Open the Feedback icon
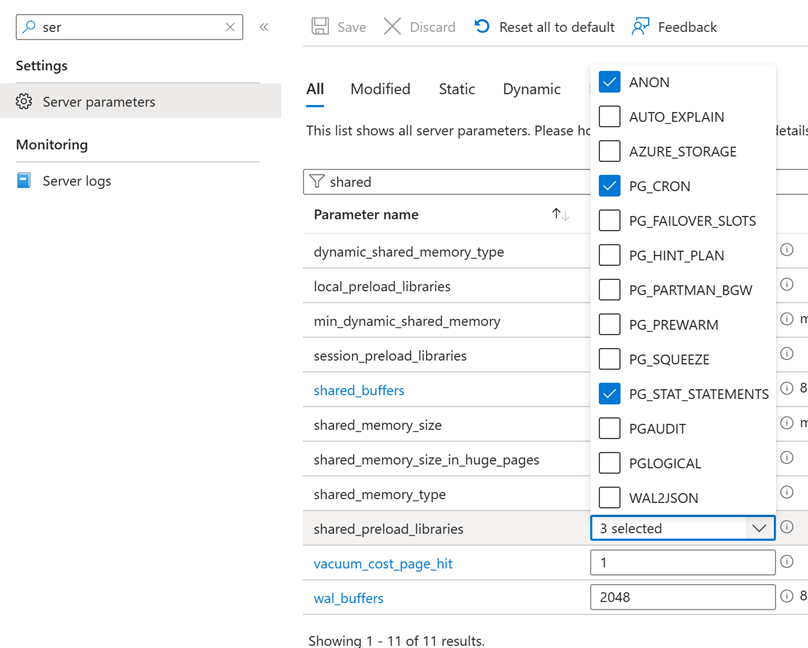808x648 pixels. click(641, 27)
